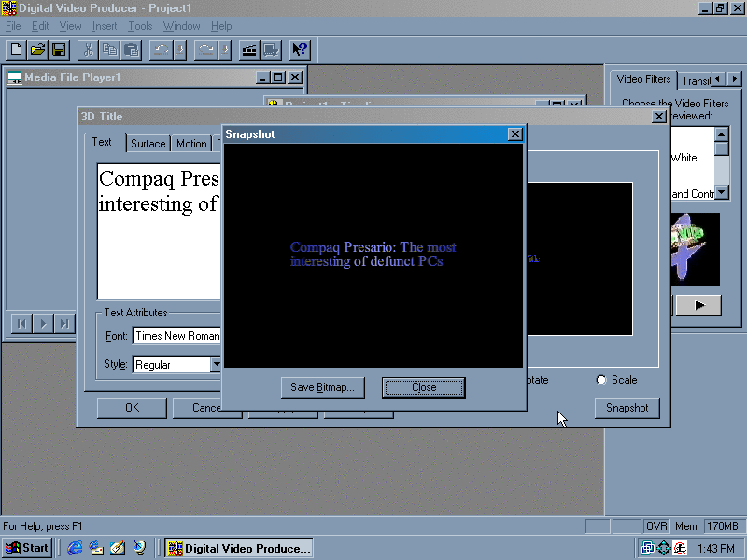This screenshot has width=747, height=560.
Task: Click the Snapshot button in 3D Title
Action: click(x=627, y=408)
